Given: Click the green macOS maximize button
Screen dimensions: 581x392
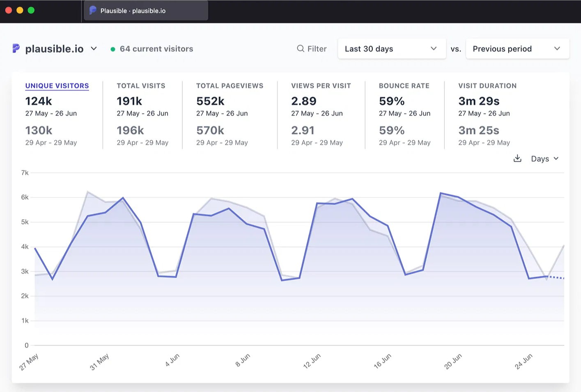Looking at the screenshot, I should 31,10.
